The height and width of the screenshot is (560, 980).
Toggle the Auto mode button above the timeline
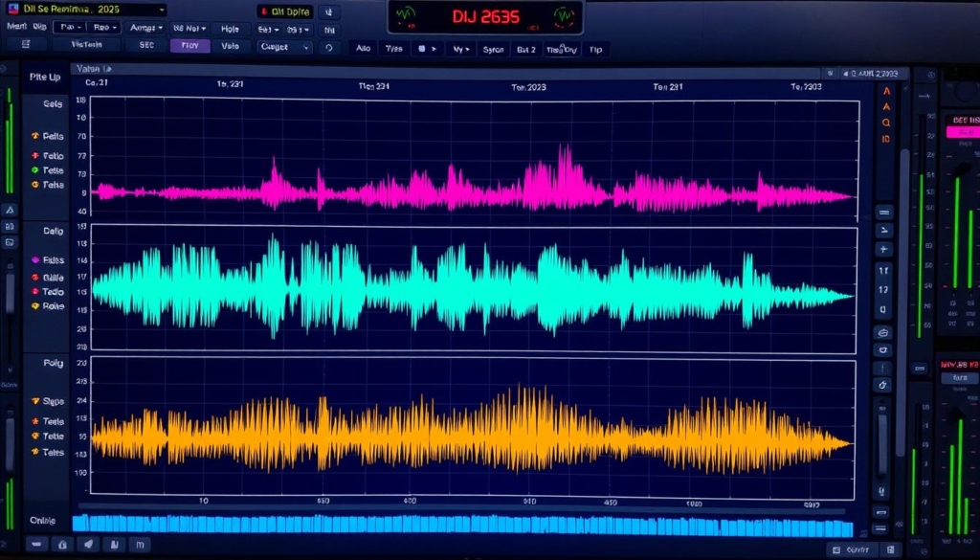tap(364, 49)
